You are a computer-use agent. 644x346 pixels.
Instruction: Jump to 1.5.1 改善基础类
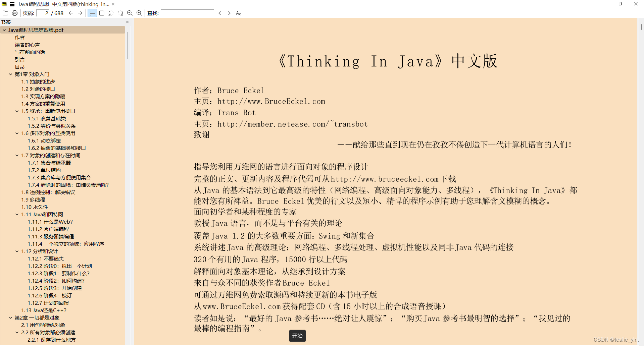[x=47, y=118]
